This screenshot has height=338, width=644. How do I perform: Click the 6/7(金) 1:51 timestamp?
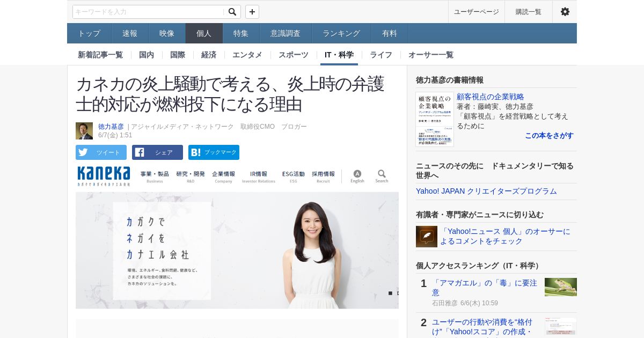point(115,135)
